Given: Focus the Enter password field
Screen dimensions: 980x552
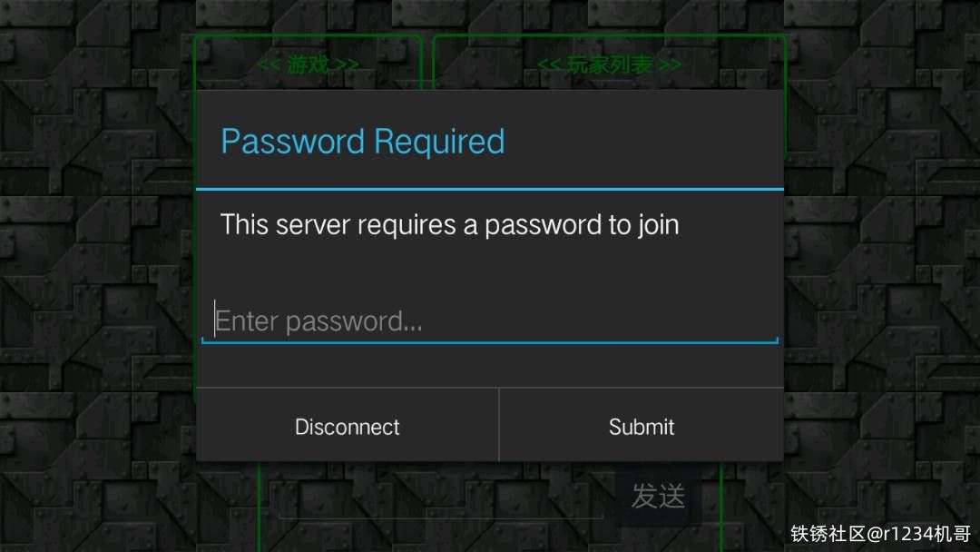Looking at the screenshot, I should 489,321.
